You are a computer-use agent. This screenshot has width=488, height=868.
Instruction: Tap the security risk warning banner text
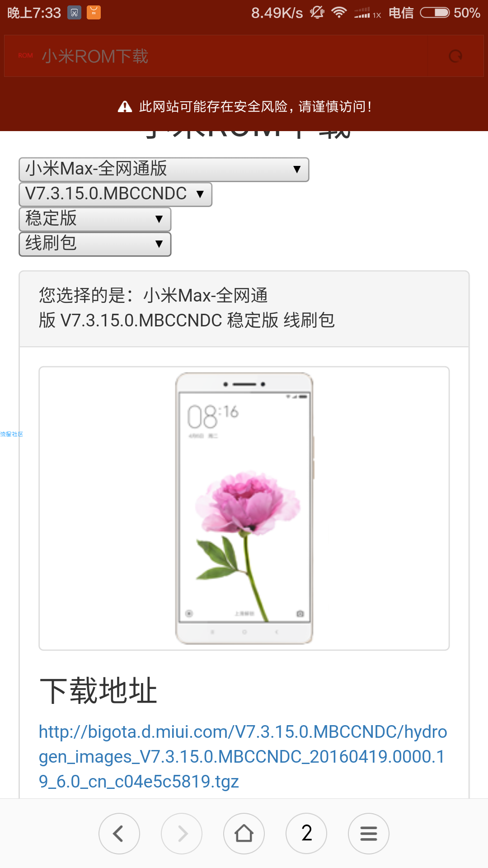[x=256, y=107]
